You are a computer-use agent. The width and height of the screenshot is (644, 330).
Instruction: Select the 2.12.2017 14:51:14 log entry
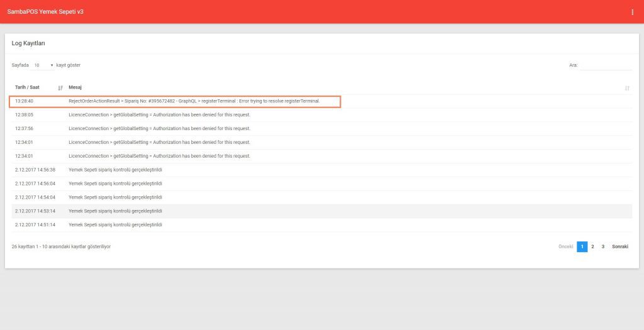coord(115,225)
